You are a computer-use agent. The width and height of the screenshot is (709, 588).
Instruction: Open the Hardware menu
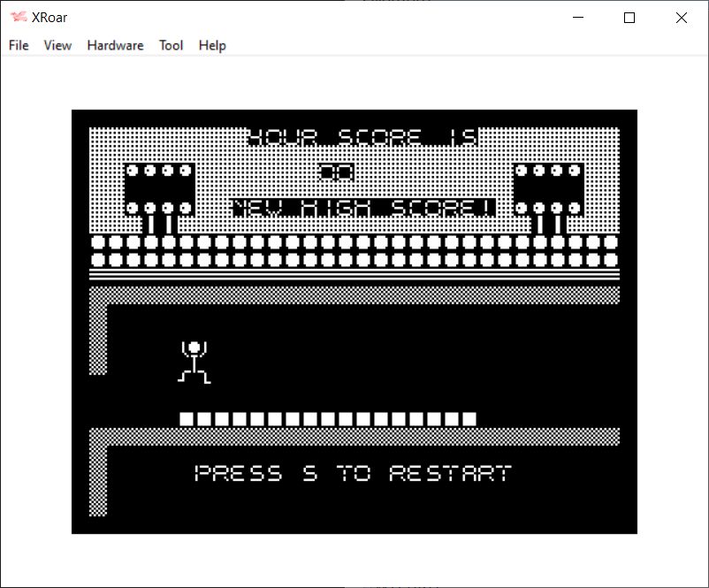(x=115, y=45)
